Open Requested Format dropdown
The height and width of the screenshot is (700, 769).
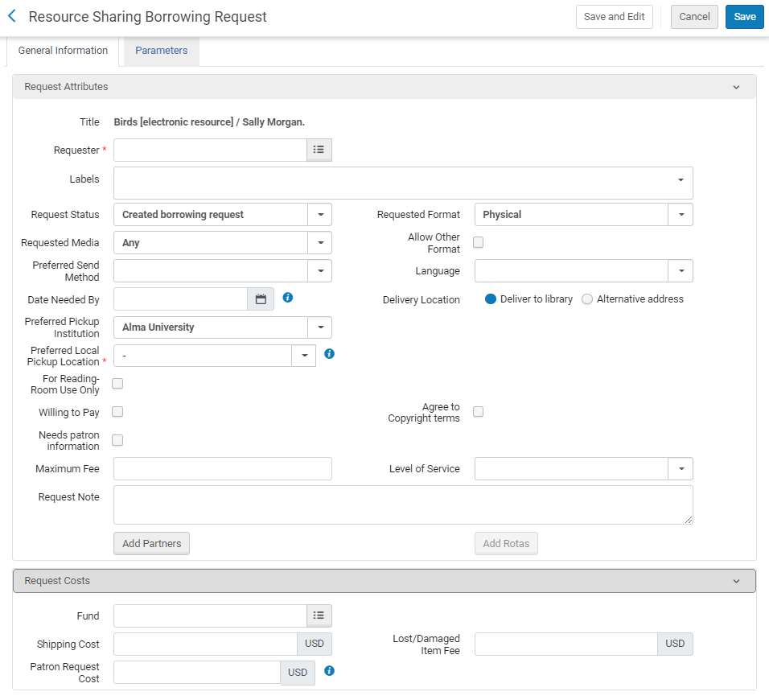coord(681,214)
